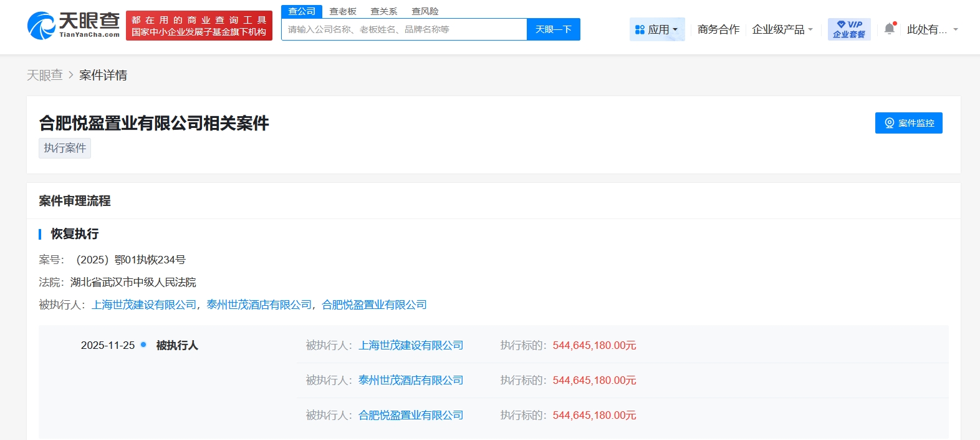Screen dimensions: 980x440
Task: Focus the company name search field
Action: [404, 29]
